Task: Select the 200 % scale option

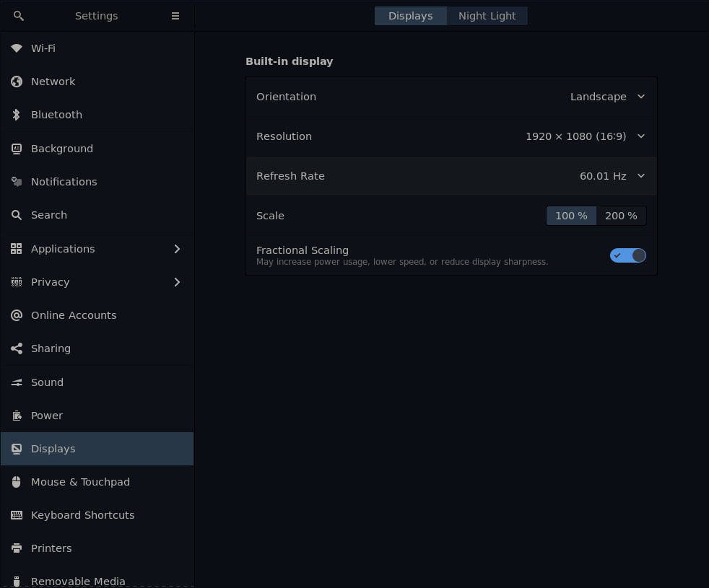Action: (620, 216)
